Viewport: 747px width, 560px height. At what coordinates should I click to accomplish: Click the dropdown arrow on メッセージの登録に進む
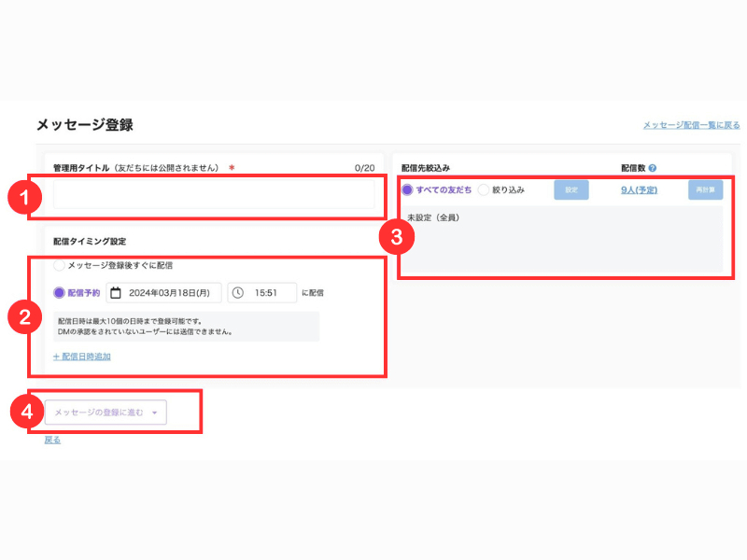pyautogui.click(x=155, y=413)
